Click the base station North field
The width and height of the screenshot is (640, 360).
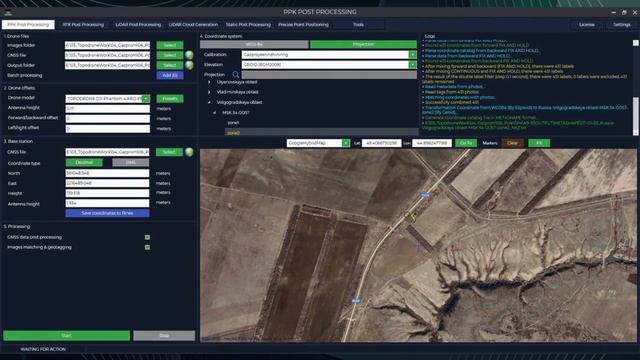click(107, 173)
